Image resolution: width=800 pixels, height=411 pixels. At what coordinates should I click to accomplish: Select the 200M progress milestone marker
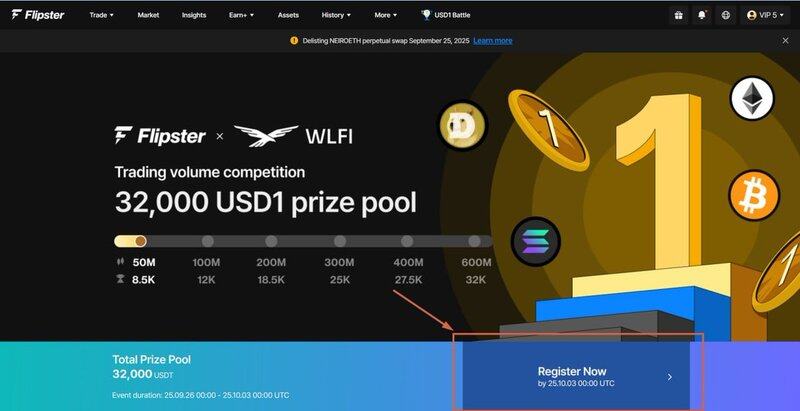click(x=271, y=241)
